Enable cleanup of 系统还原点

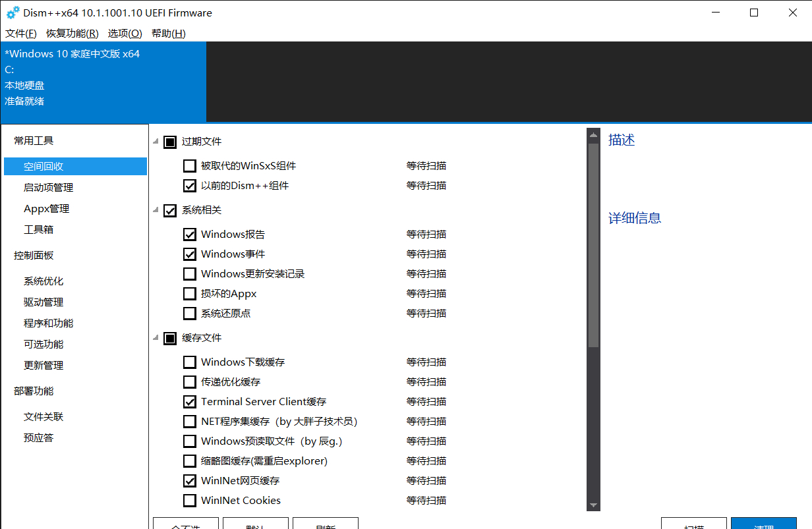(x=190, y=313)
